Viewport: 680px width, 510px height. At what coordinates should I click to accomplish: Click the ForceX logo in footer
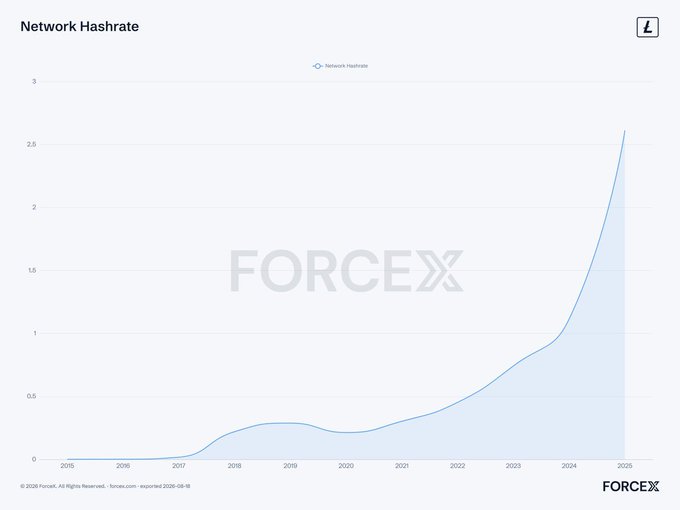[x=631, y=486]
